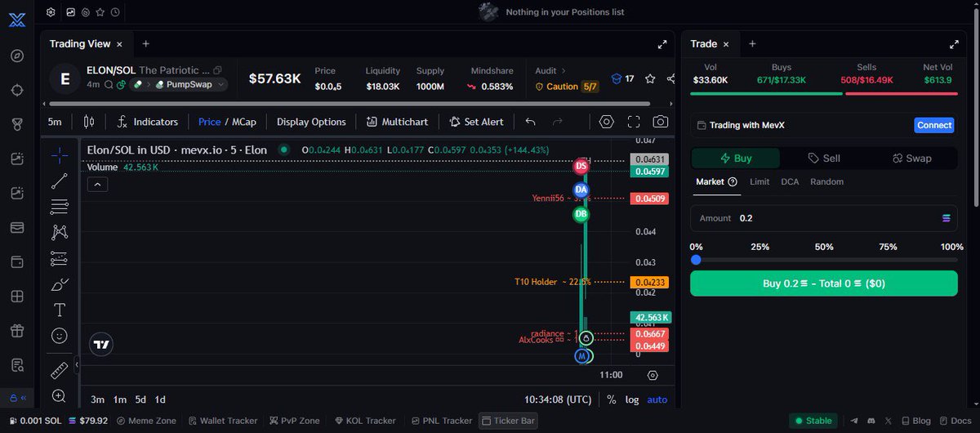Collapse the drawing toolbar handle
Image resolution: width=980 pixels, height=433 pixels.
[x=77, y=364]
